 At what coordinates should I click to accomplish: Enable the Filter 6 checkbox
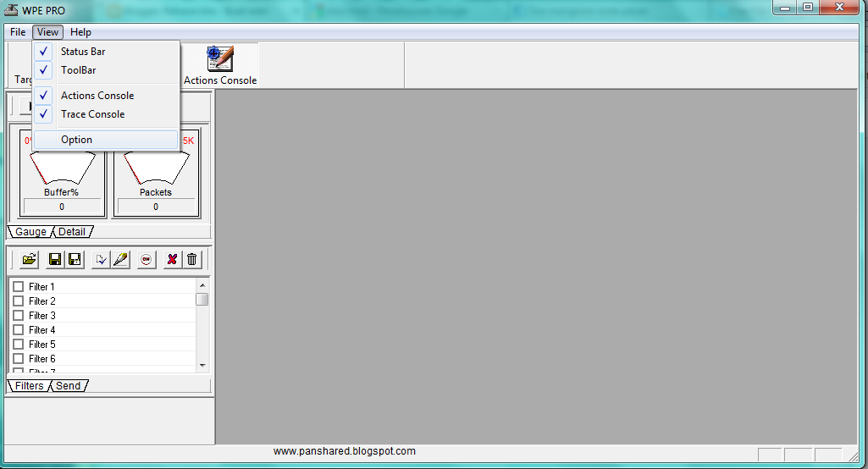tap(19, 359)
